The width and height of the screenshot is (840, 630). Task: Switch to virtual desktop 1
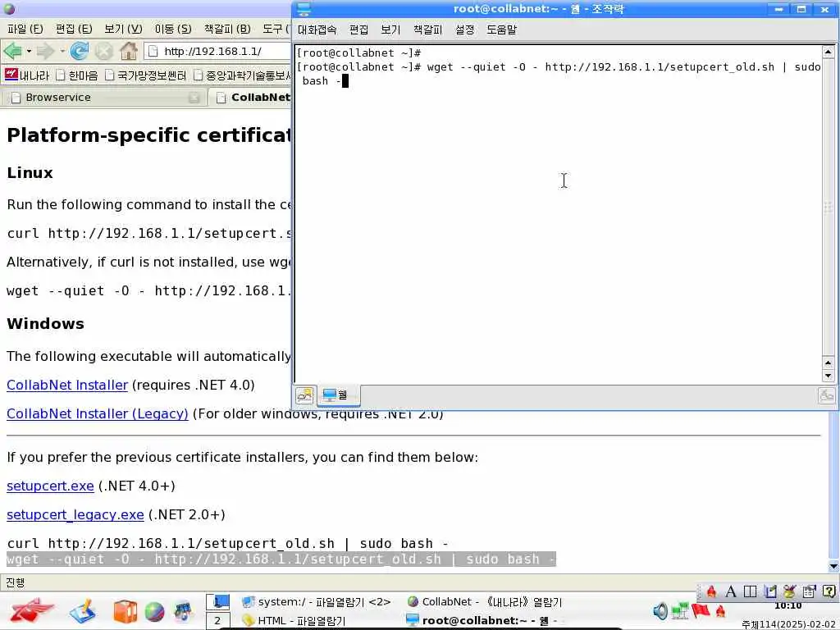point(217,602)
